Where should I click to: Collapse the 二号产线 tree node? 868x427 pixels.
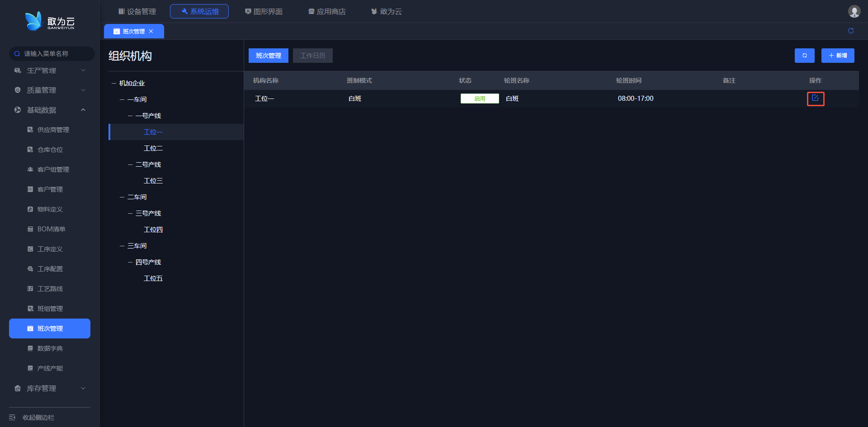(130, 164)
